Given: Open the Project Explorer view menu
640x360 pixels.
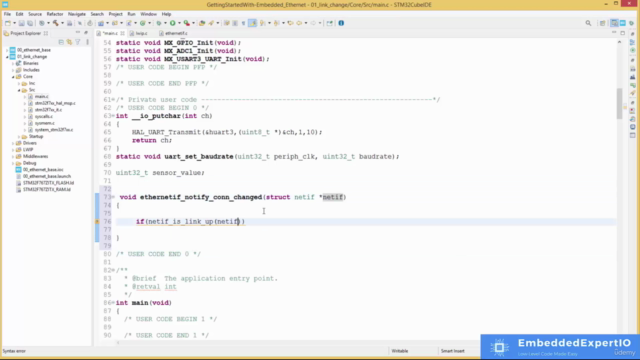Looking at the screenshot, I should (87, 42).
